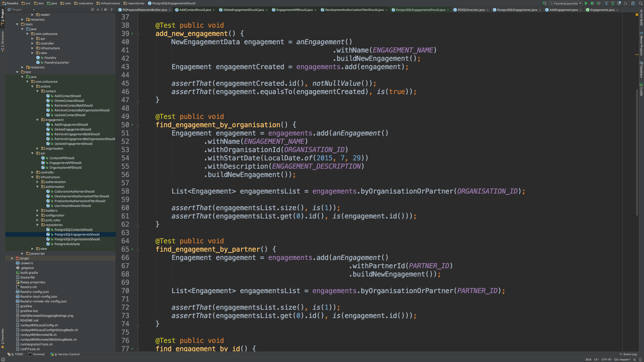Open the Database side panel
Screen dimensions: 644x362
(641, 70)
